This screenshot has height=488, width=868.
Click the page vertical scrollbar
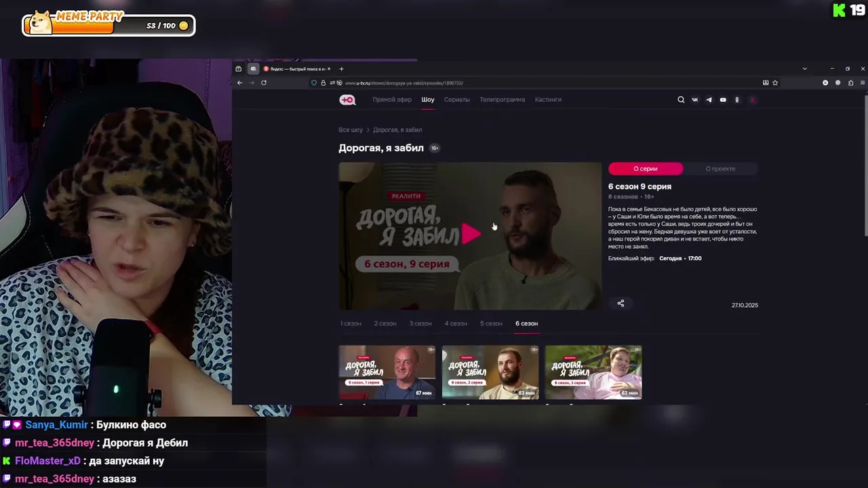[x=865, y=166]
